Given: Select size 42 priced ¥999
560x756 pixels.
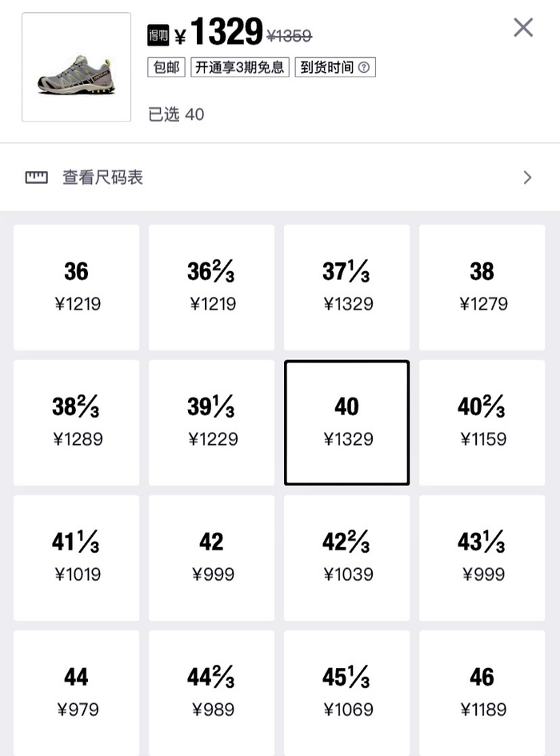Looking at the screenshot, I should tap(210, 557).
